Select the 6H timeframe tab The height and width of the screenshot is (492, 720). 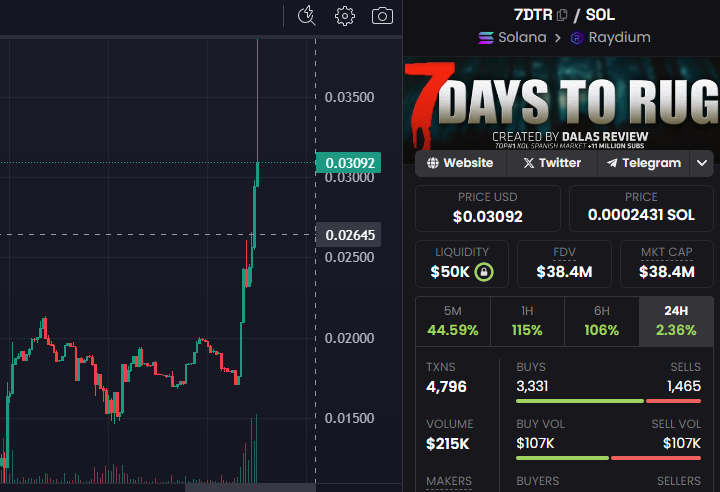point(602,321)
